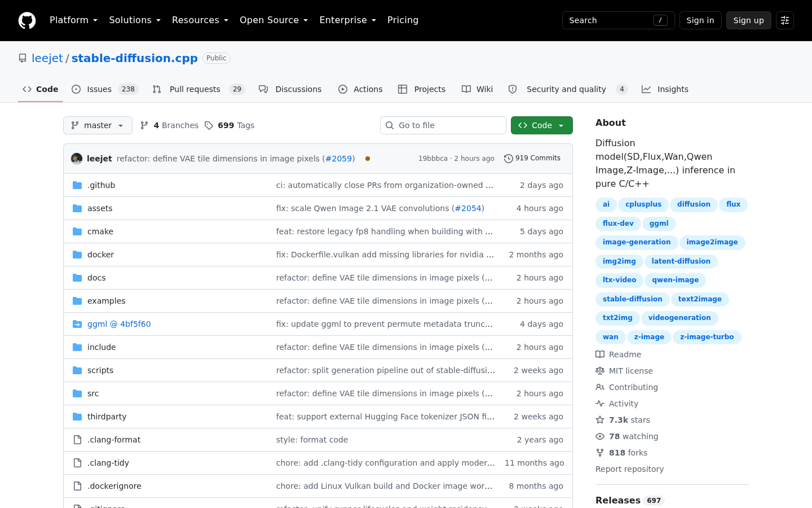Click the ggml submodule icon
This screenshot has height=508, width=812.
[x=77, y=324]
